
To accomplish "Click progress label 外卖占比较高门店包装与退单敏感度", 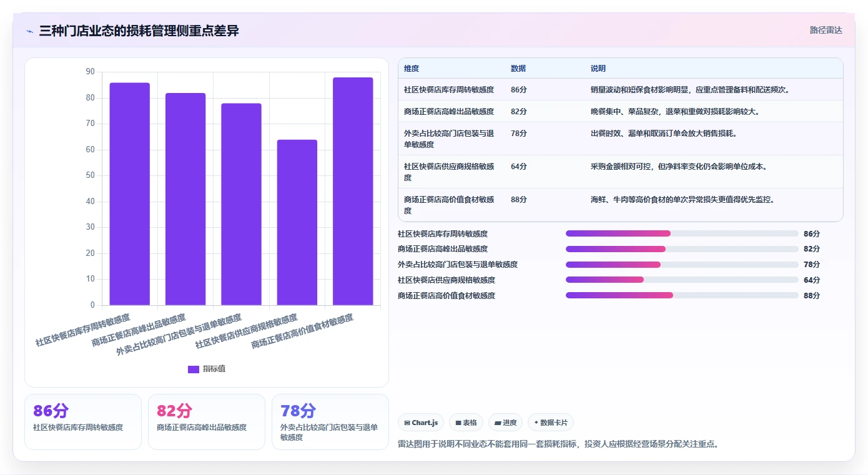I will 458,265.
